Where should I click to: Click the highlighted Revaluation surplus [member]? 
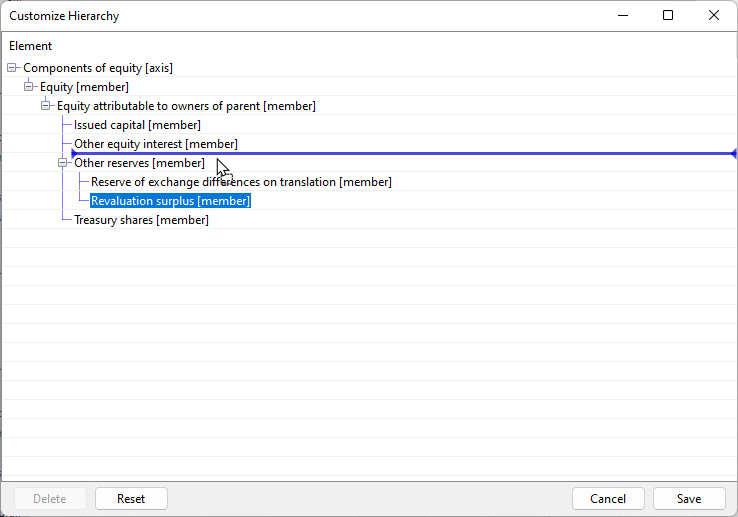[x=170, y=201]
